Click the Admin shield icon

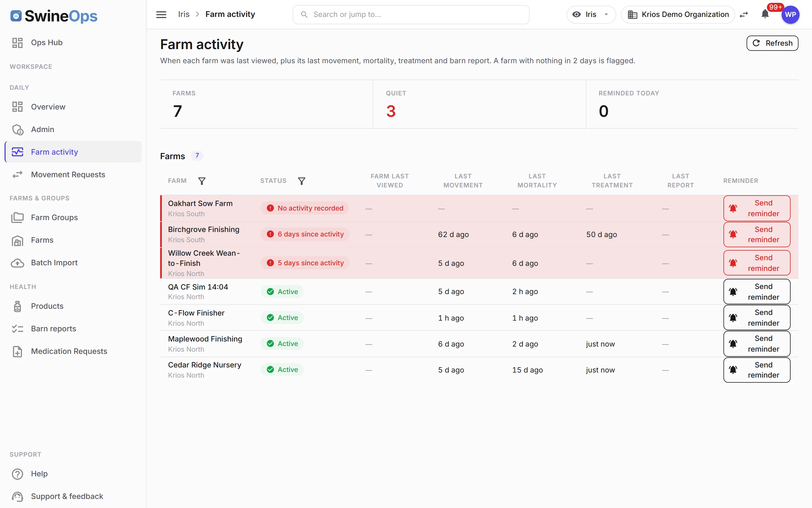pyautogui.click(x=17, y=129)
